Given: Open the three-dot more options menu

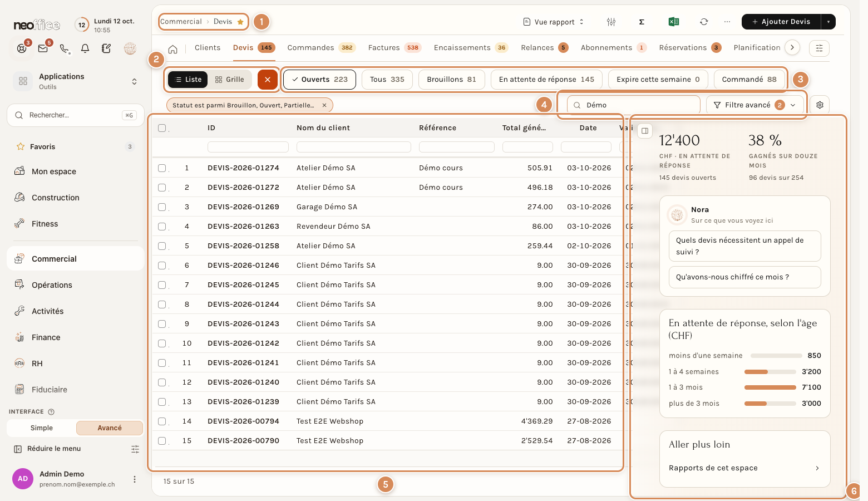Looking at the screenshot, I should click(727, 22).
